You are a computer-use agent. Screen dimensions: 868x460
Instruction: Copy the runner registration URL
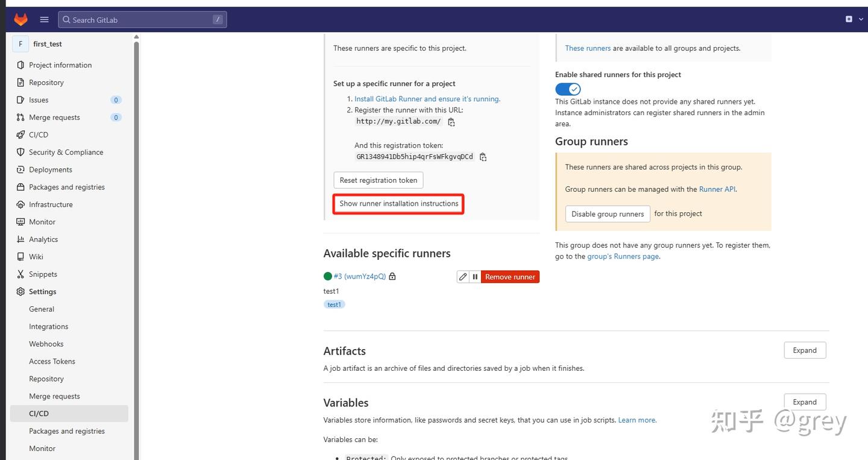pos(451,121)
